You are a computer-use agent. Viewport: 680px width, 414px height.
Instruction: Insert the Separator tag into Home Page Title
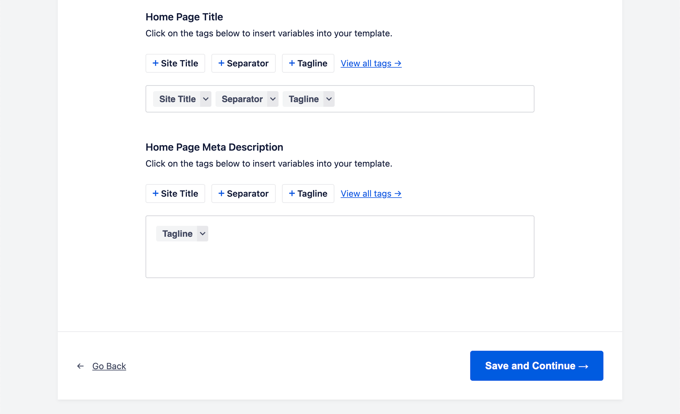coord(243,63)
